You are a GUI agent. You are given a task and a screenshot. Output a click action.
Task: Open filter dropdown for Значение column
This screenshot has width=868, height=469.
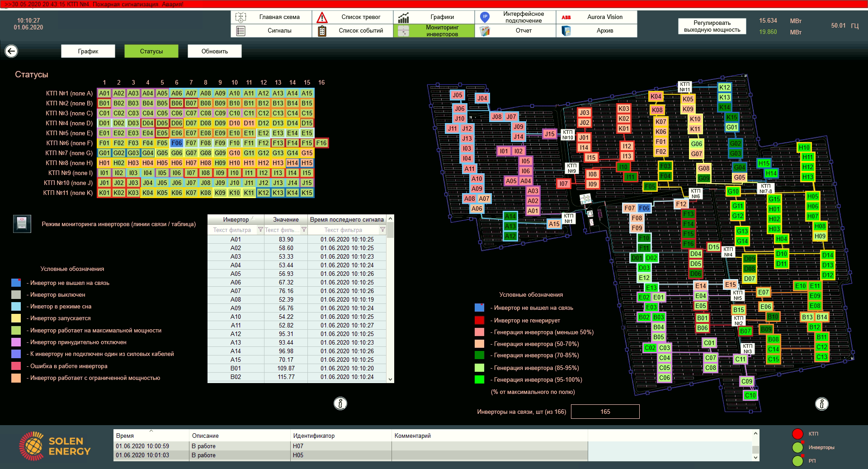pos(304,230)
